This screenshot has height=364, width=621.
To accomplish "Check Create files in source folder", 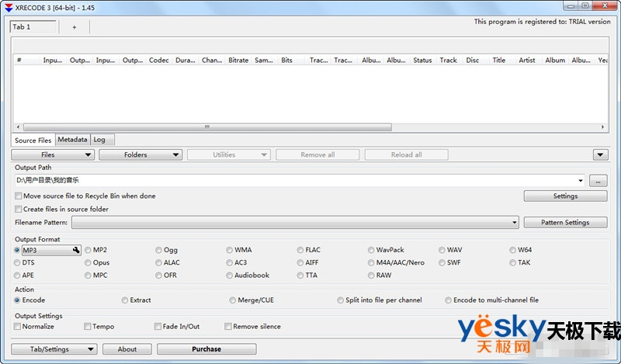I will click(19, 210).
